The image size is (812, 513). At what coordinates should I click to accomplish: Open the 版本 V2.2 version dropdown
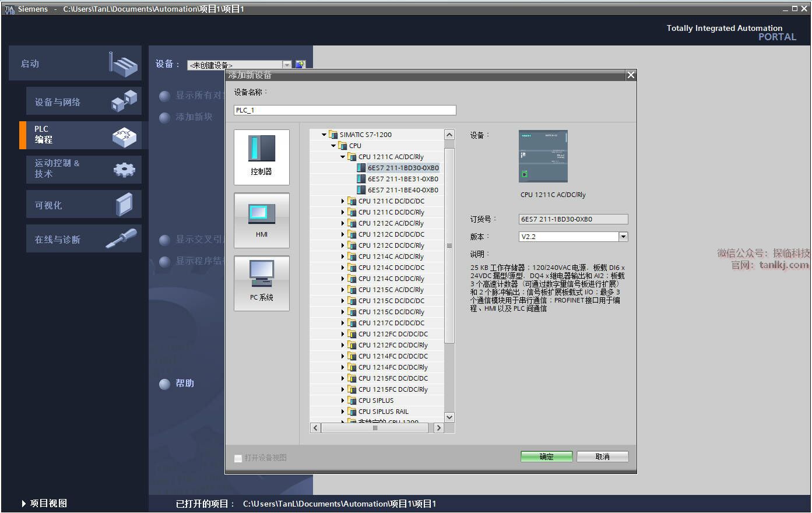623,237
